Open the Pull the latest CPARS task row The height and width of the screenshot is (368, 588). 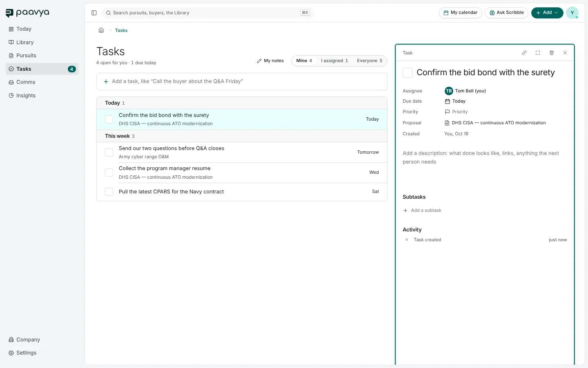[x=242, y=192]
